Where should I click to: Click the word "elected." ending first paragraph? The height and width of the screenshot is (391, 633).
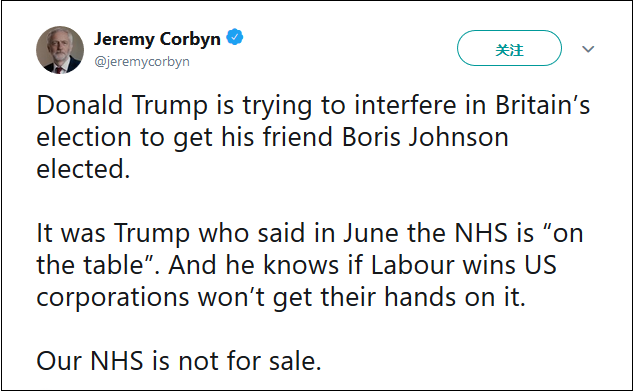click(83, 169)
